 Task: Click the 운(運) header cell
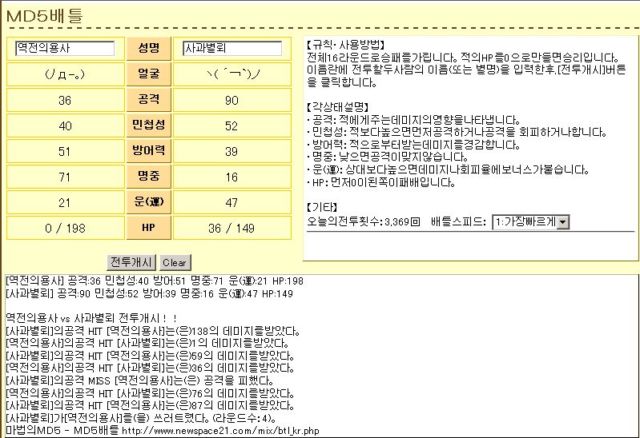pos(149,202)
